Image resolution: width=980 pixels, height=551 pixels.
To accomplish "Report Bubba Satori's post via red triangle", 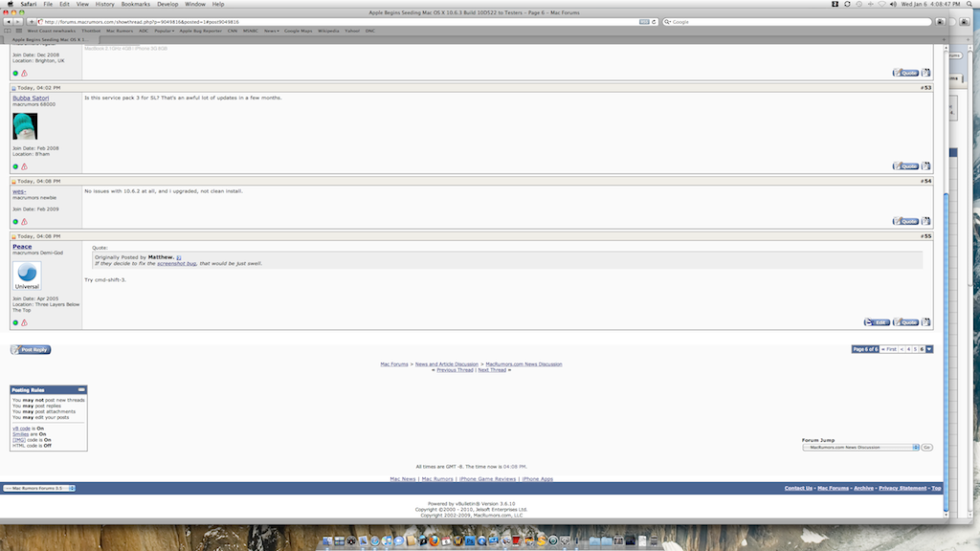I will 24,166.
